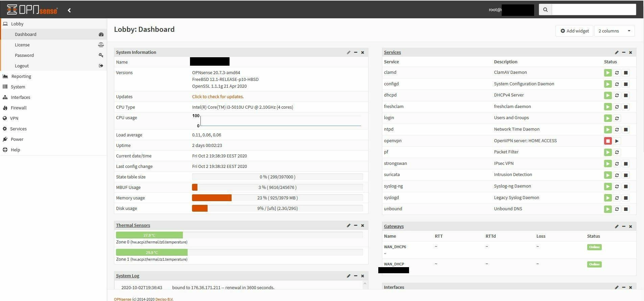
Task: Click the top search input field
Action: [594, 9]
